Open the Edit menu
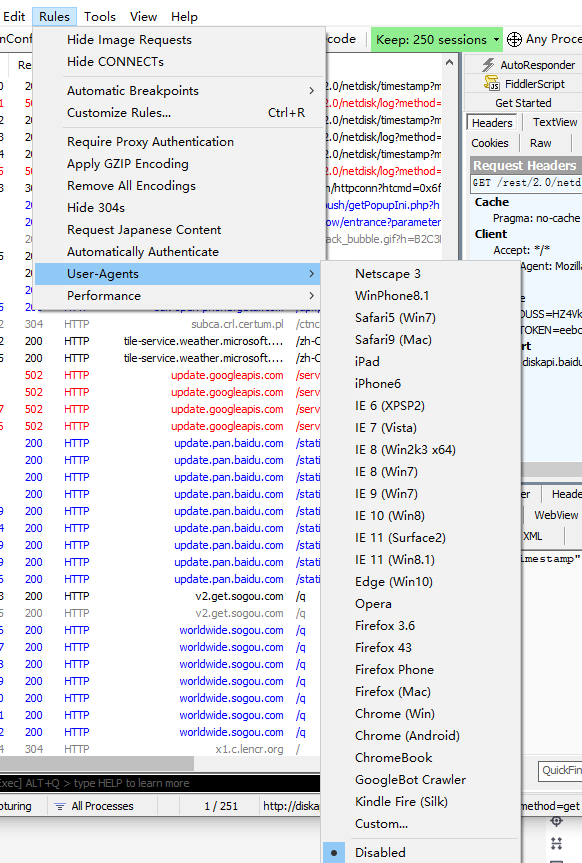The width and height of the screenshot is (582, 863). [x=14, y=17]
